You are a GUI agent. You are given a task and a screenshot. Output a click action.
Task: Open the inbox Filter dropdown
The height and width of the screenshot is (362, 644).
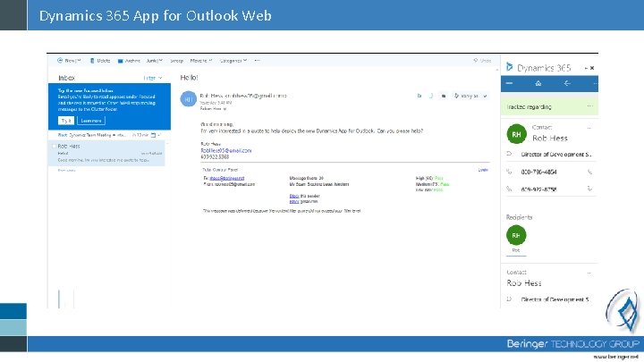152,78
